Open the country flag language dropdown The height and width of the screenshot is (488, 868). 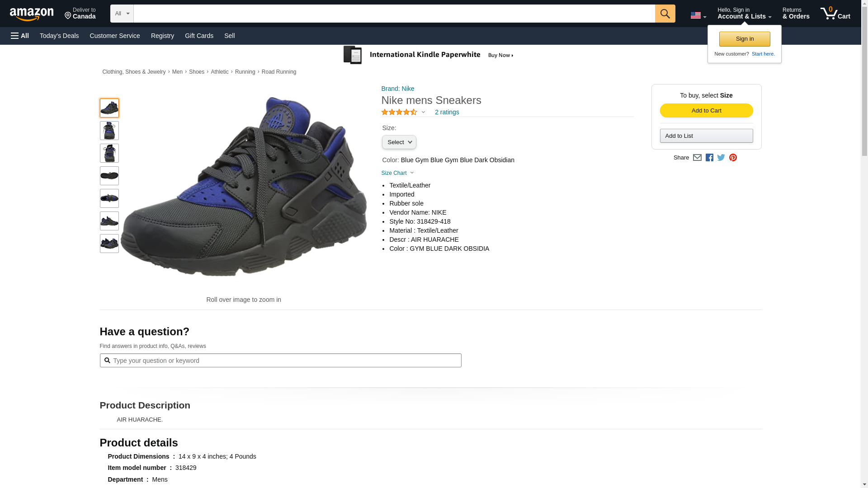tap(698, 16)
